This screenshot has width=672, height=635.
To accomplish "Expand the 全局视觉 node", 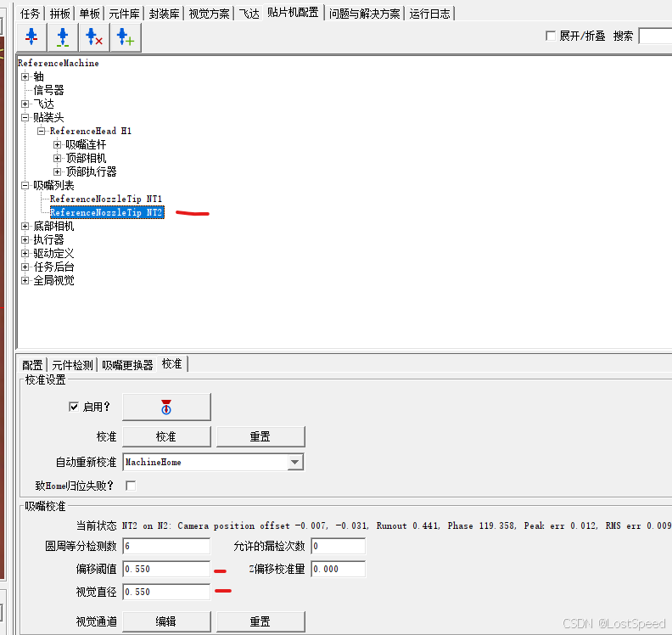I will tap(25, 280).
